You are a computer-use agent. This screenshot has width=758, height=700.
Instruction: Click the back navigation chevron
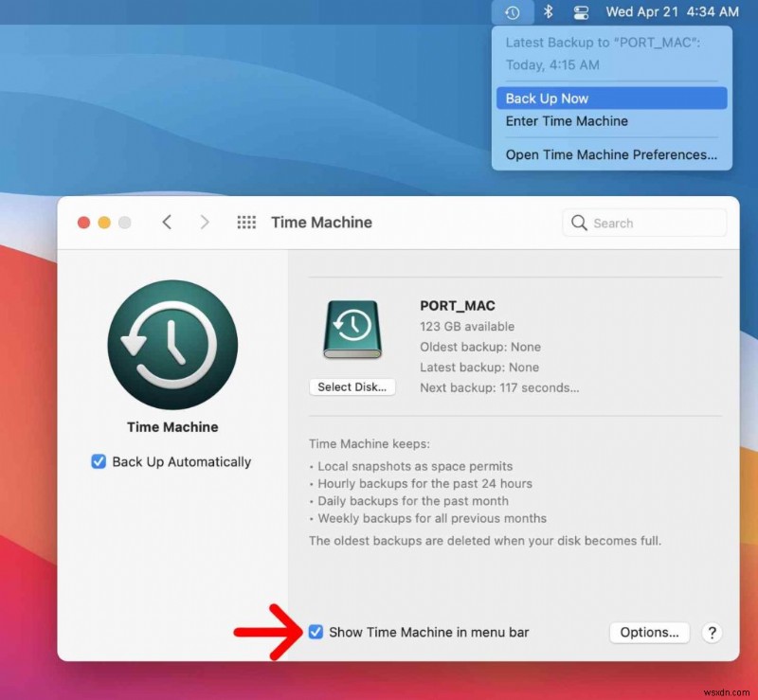pyautogui.click(x=167, y=222)
